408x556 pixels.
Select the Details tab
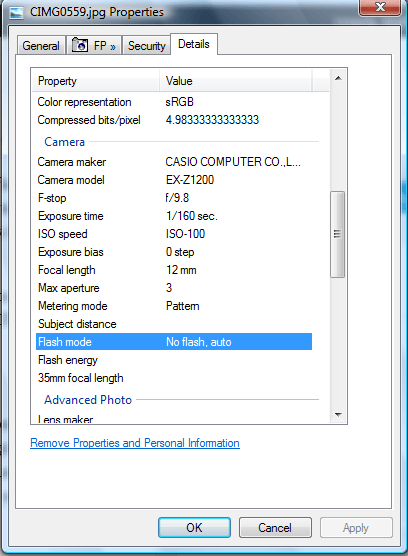[194, 44]
